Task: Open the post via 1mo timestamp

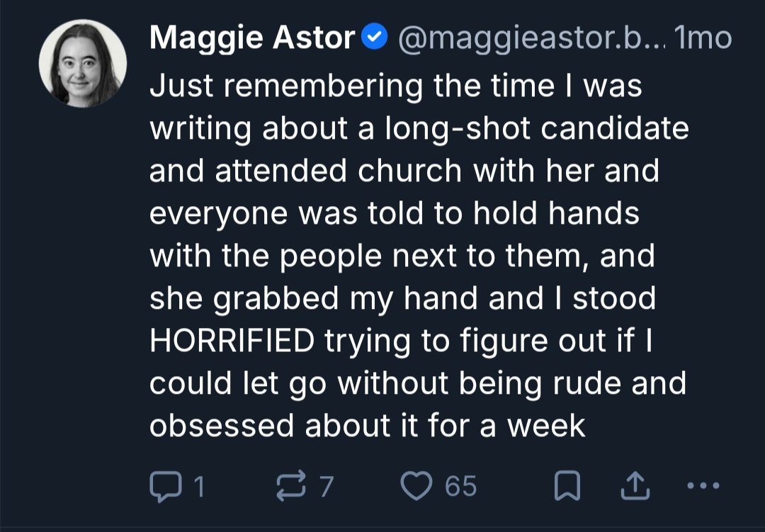Action: tap(703, 38)
